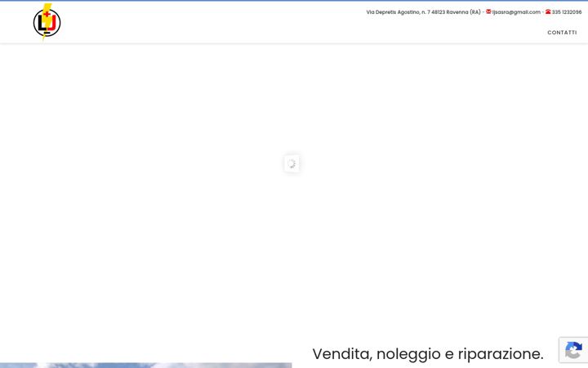Click the heading Vendita, noleggio e riparazione.
588x368 pixels.
point(428,354)
